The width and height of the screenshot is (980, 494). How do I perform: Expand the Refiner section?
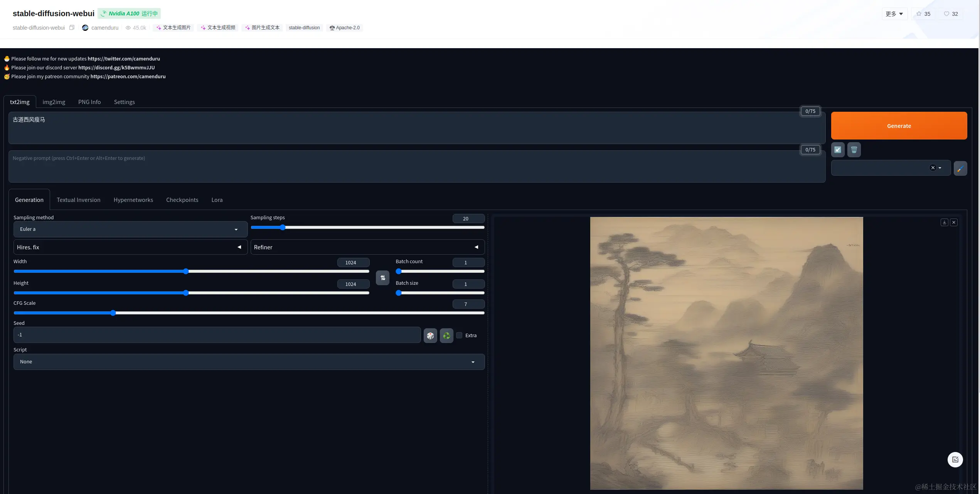(x=367, y=247)
